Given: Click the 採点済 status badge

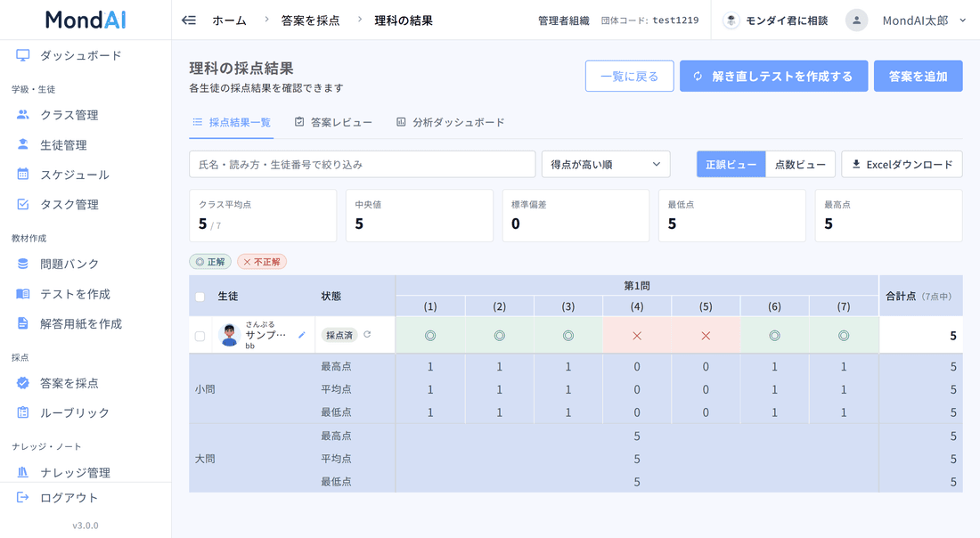Looking at the screenshot, I should coord(339,336).
